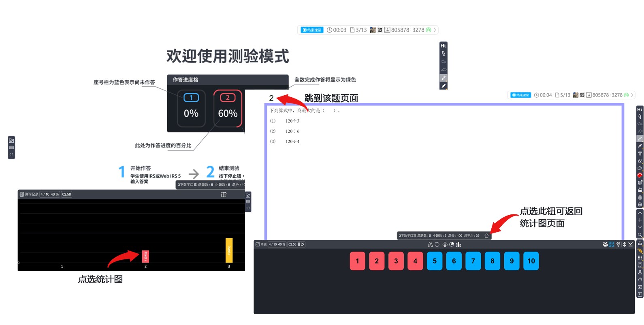
Task: Select blue student tile number 7
Action: coord(473,261)
